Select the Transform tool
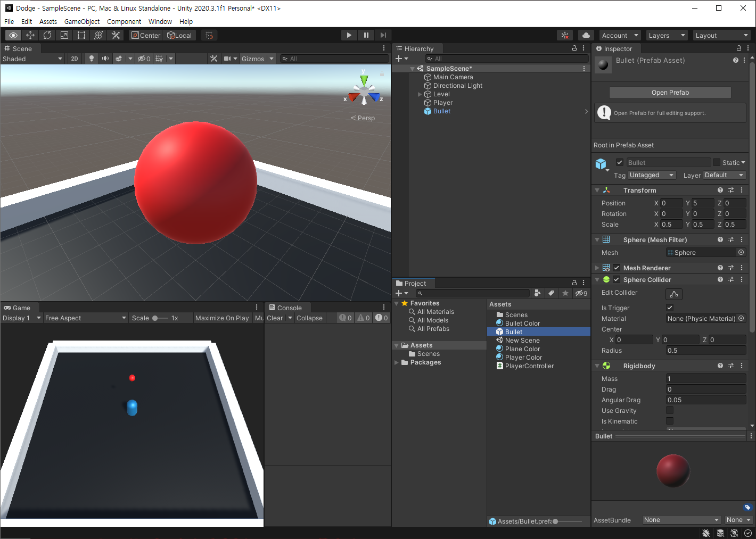 pos(98,35)
